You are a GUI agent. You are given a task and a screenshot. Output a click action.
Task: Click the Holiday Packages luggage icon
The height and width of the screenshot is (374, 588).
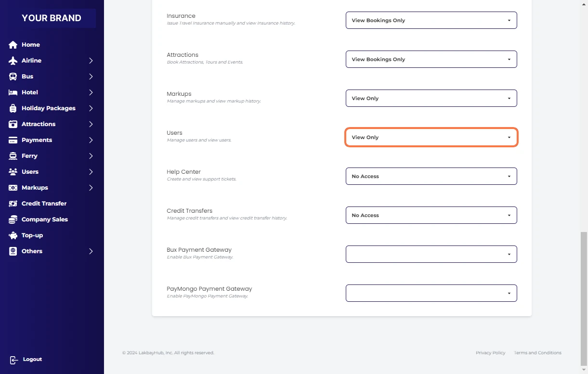(13, 108)
